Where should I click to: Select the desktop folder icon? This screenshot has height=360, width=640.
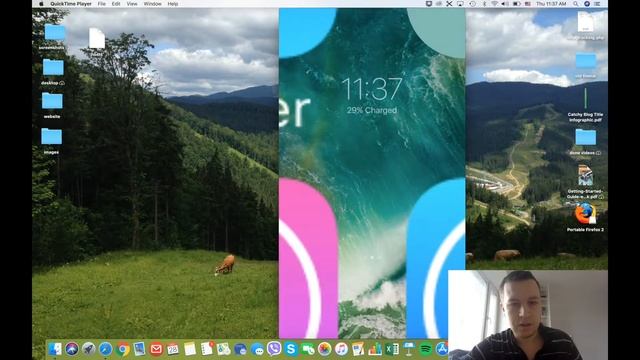[x=53, y=67]
